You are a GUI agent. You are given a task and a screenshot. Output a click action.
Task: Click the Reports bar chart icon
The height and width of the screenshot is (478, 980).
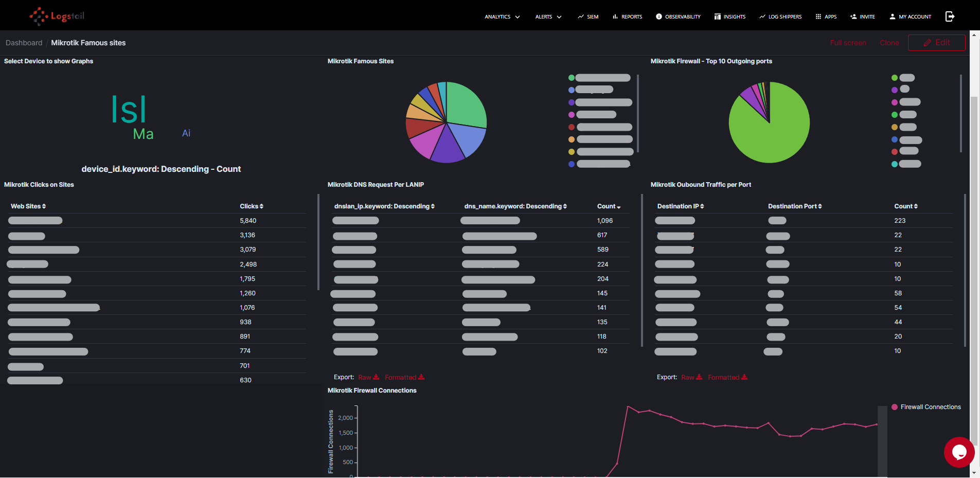(615, 16)
